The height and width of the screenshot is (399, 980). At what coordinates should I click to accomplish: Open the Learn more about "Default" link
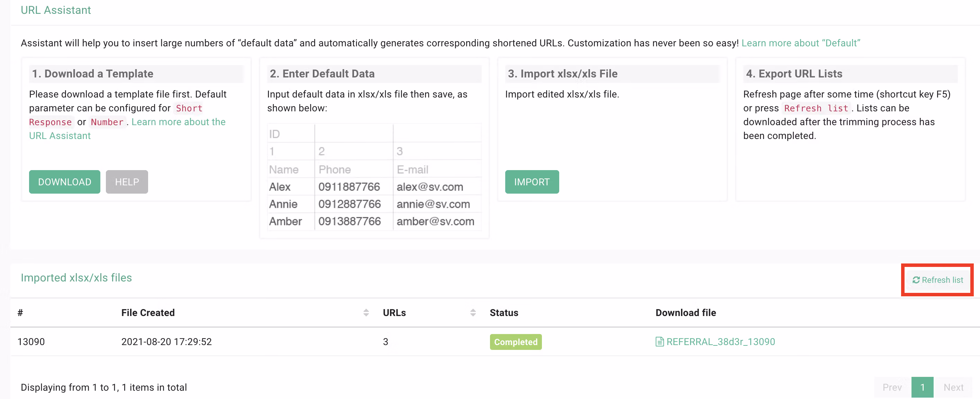[800, 43]
